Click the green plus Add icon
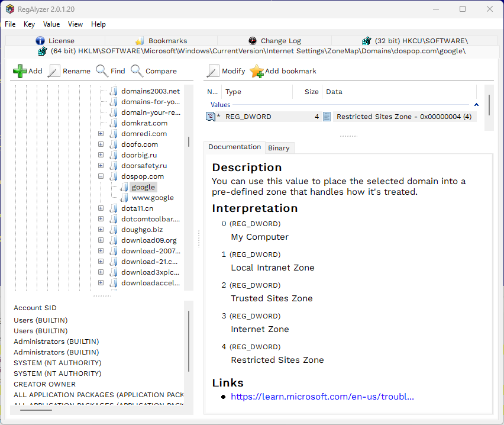The height and width of the screenshot is (425, 504). pyautogui.click(x=20, y=71)
